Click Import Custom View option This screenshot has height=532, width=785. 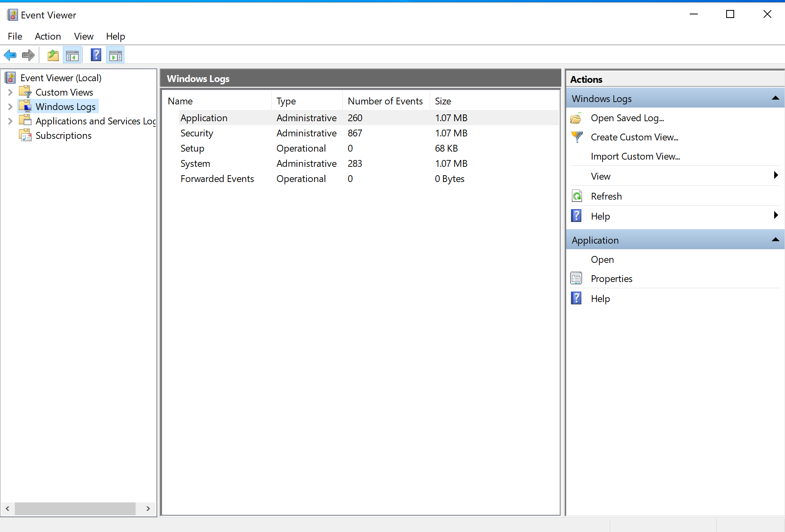point(636,156)
